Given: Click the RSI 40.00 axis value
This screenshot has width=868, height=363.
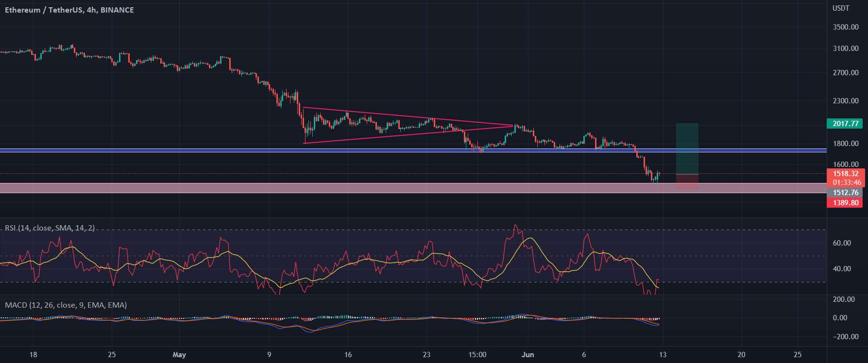Looking at the screenshot, I should pos(842,269).
